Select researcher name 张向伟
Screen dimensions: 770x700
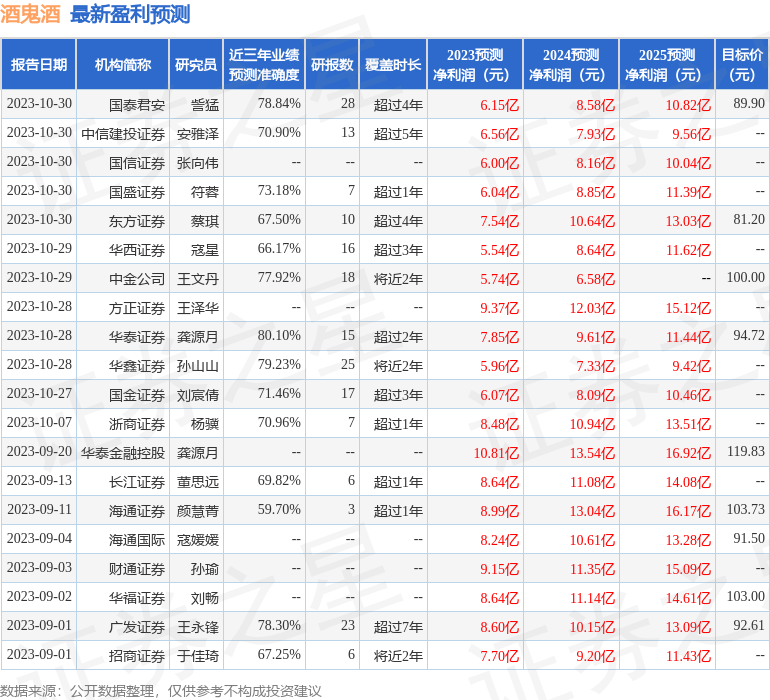point(198,163)
